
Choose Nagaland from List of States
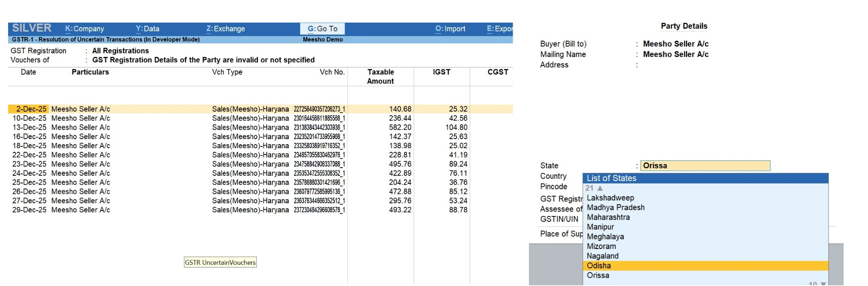[705, 256]
